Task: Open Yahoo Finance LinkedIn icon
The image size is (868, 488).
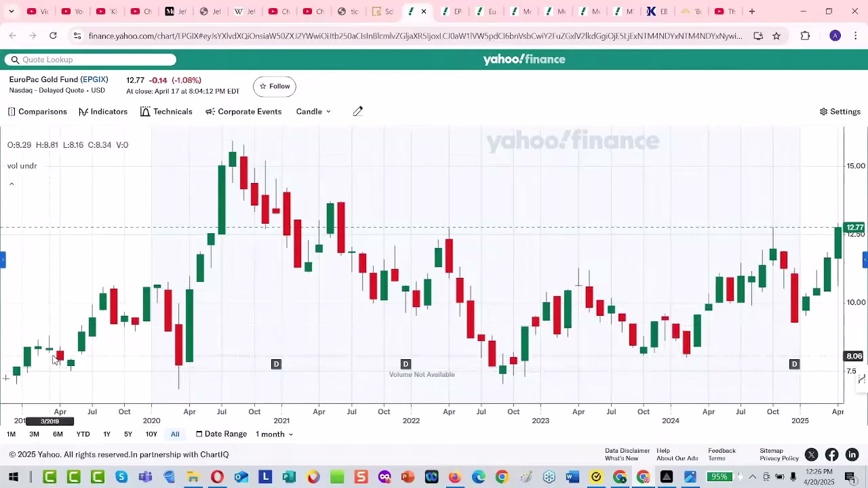Action: coord(852,455)
